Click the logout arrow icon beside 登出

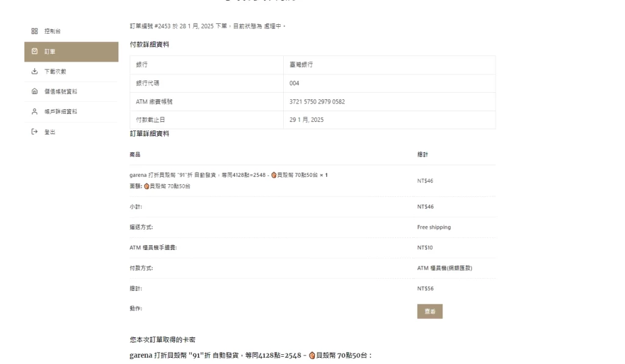(34, 132)
